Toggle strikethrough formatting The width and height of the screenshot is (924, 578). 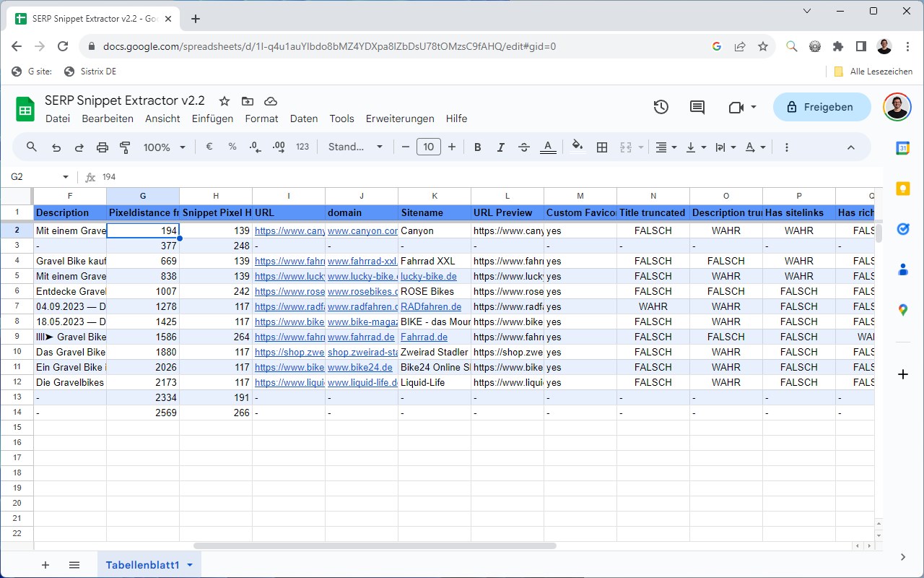tap(524, 147)
